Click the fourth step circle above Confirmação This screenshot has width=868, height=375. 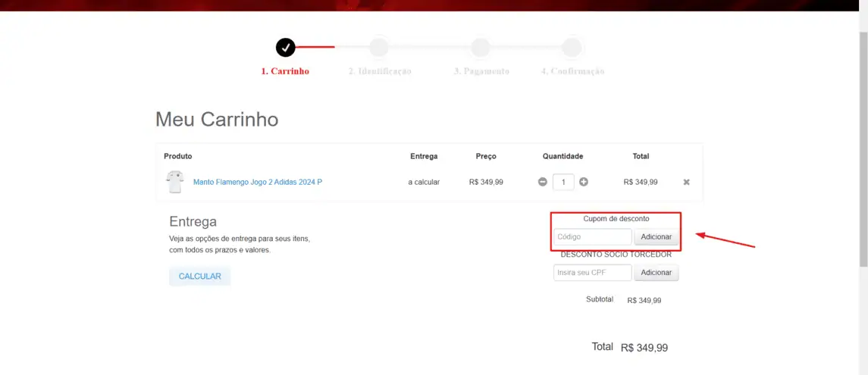572,48
